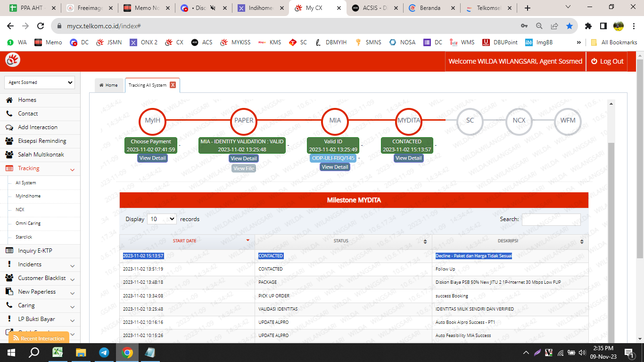Click the browser address bar
This screenshot has height=362, width=644.
point(292,26)
